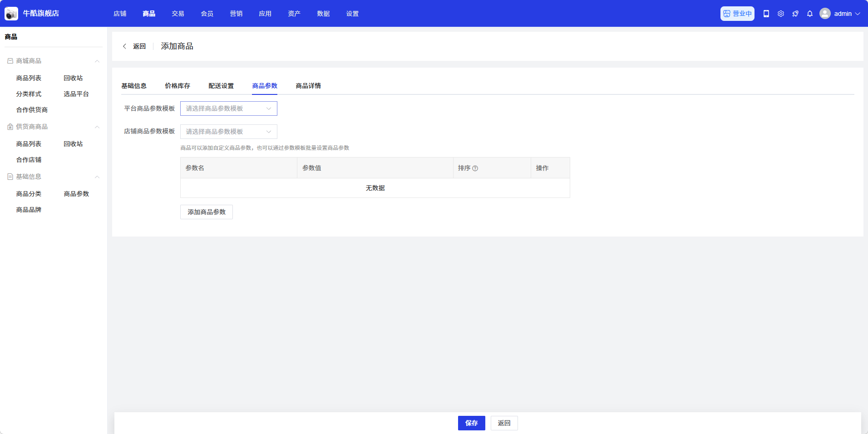The width and height of the screenshot is (868, 434).
Task: Collapse the 基础信息 sidebar group
Action: [x=97, y=177]
